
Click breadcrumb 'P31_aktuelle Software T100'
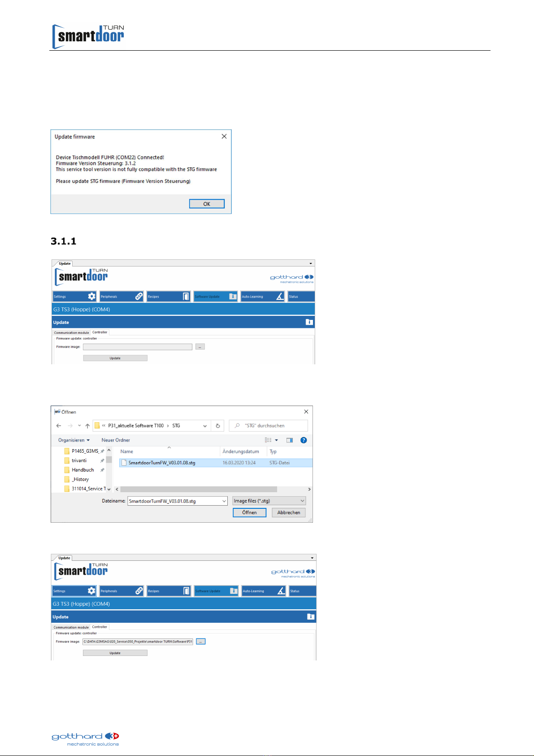(x=136, y=426)
